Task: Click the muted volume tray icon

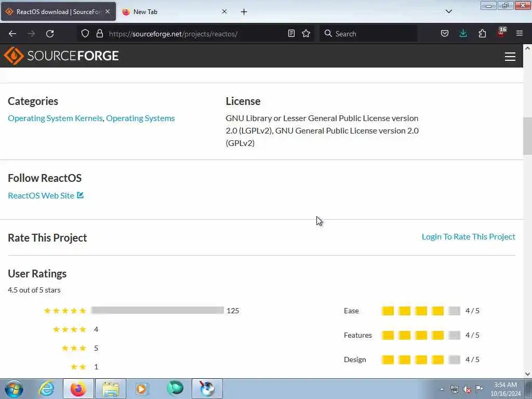Action: (x=467, y=389)
